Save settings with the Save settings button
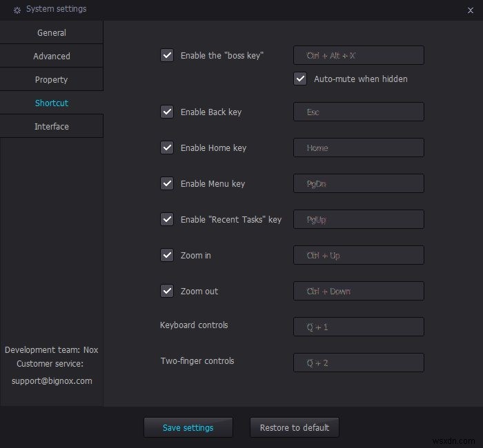Image resolution: width=483 pixels, height=448 pixels. [x=188, y=427]
